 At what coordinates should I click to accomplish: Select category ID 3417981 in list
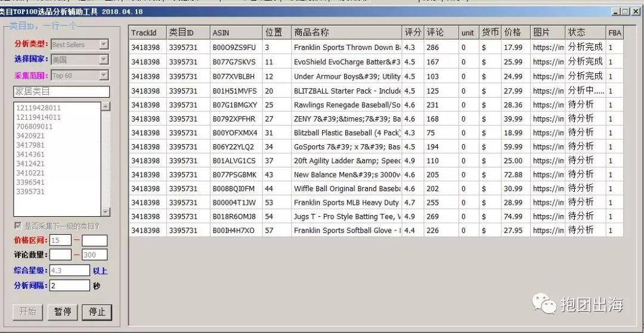(30, 145)
